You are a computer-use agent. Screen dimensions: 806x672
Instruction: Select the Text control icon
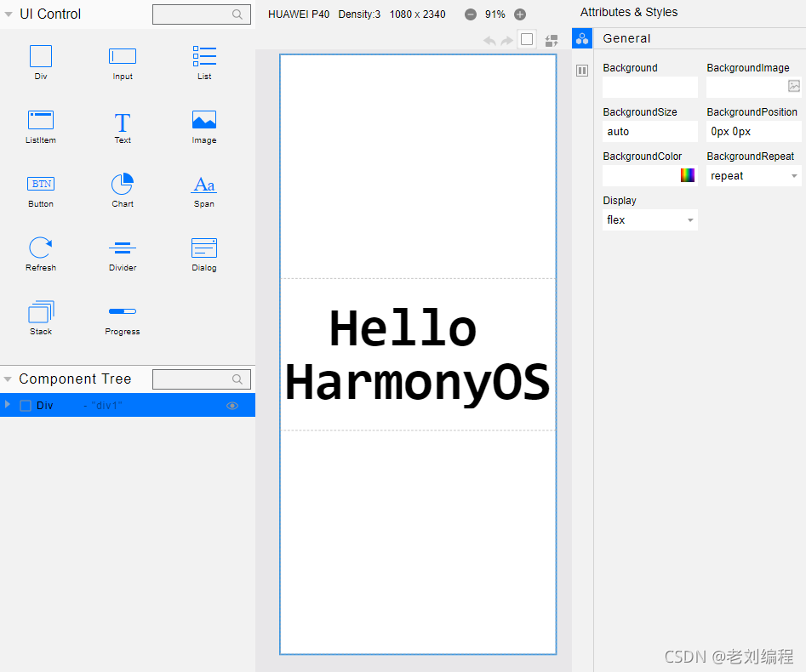coord(123,122)
